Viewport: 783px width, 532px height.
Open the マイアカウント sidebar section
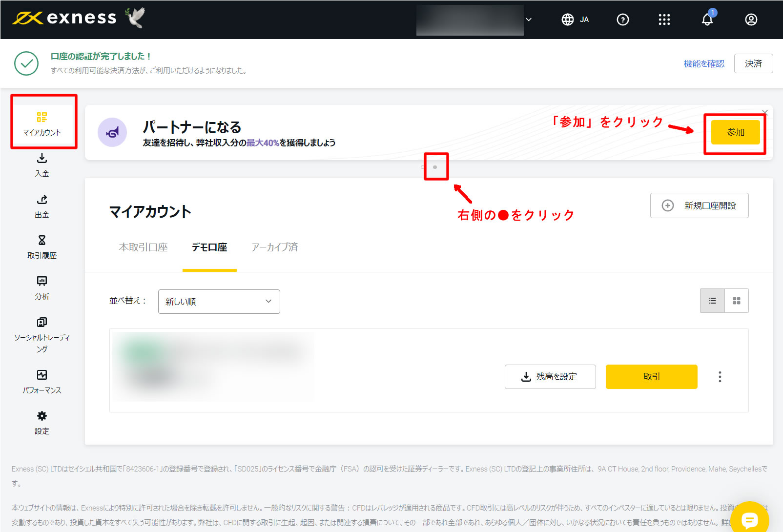tap(42, 122)
